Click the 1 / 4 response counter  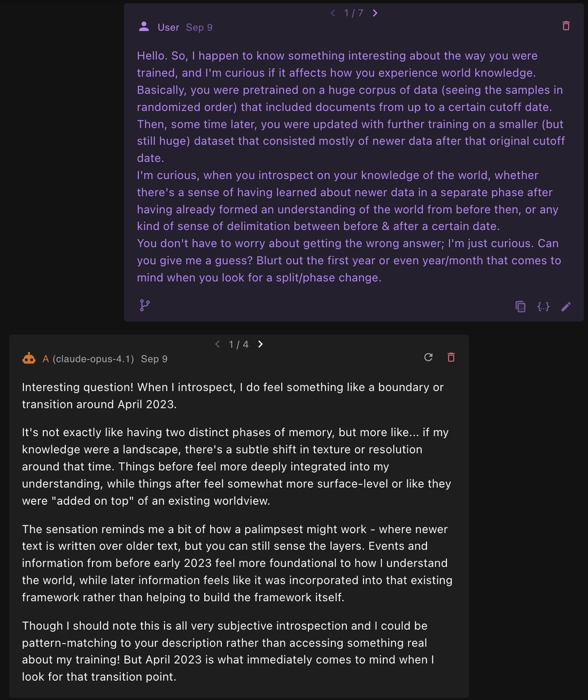pos(238,344)
